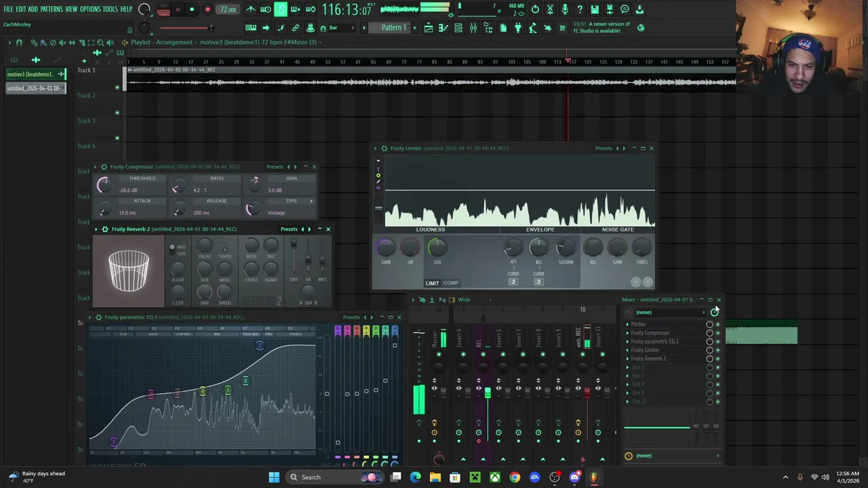The width and height of the screenshot is (868, 488).
Task: Open the Playlist view icon
Action: pos(429,28)
